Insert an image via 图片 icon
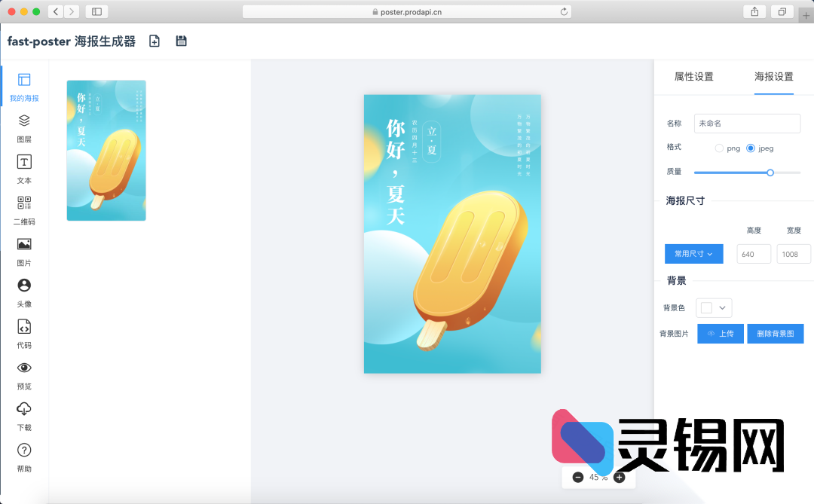Image resolution: width=814 pixels, height=504 pixels. pos(24,244)
